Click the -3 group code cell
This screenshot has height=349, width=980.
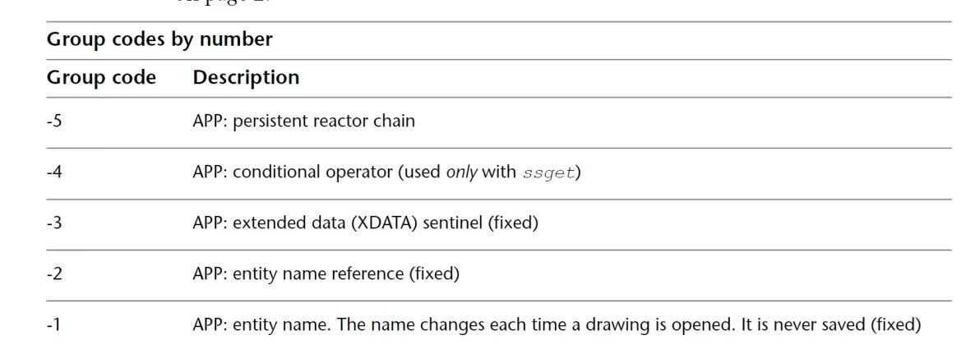[54, 223]
